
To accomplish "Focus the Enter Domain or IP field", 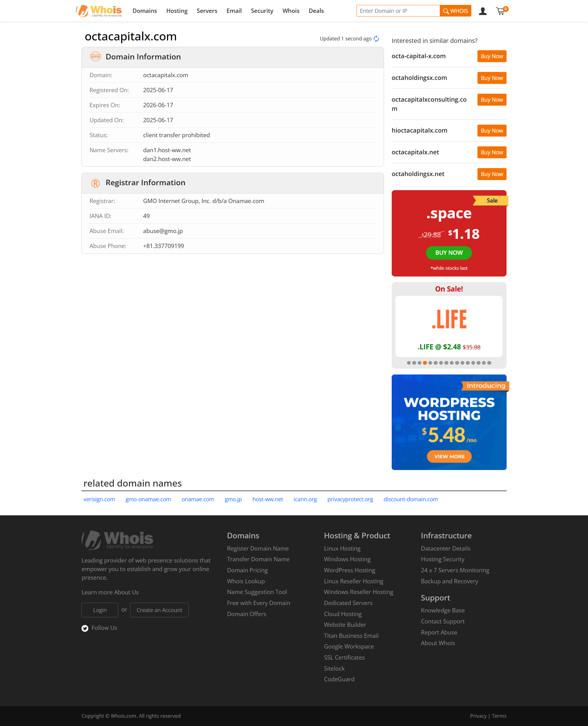I will pyautogui.click(x=398, y=11).
